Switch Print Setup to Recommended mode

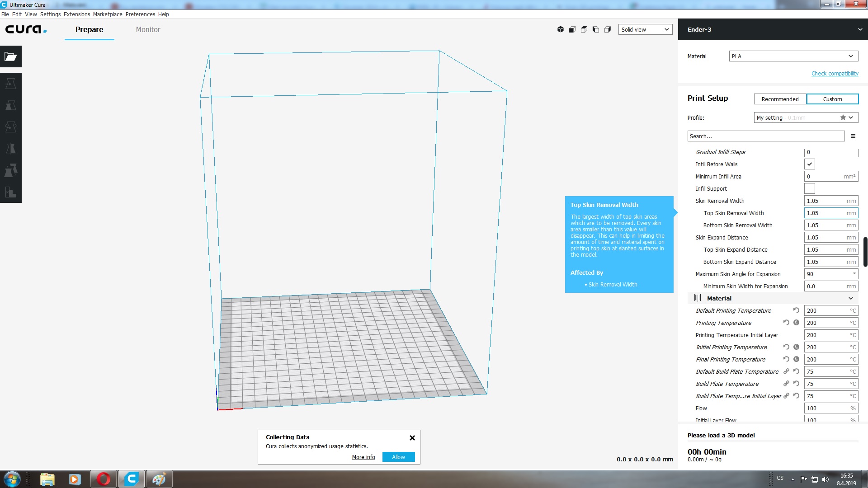click(x=780, y=99)
